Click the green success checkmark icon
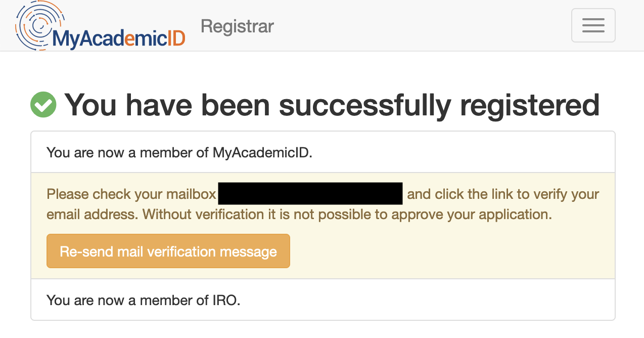The width and height of the screenshot is (644, 338). pyautogui.click(x=43, y=105)
